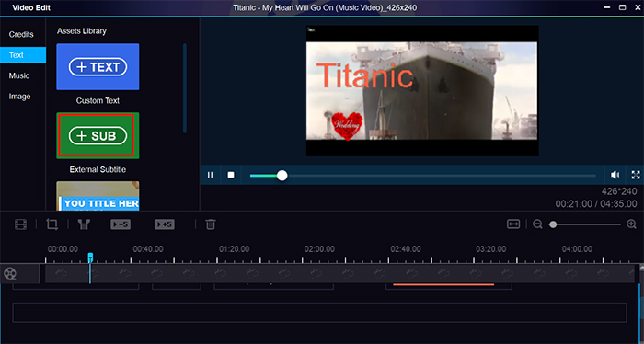Step back five seconds button
Screen dimensions: 644x344
coord(121,224)
